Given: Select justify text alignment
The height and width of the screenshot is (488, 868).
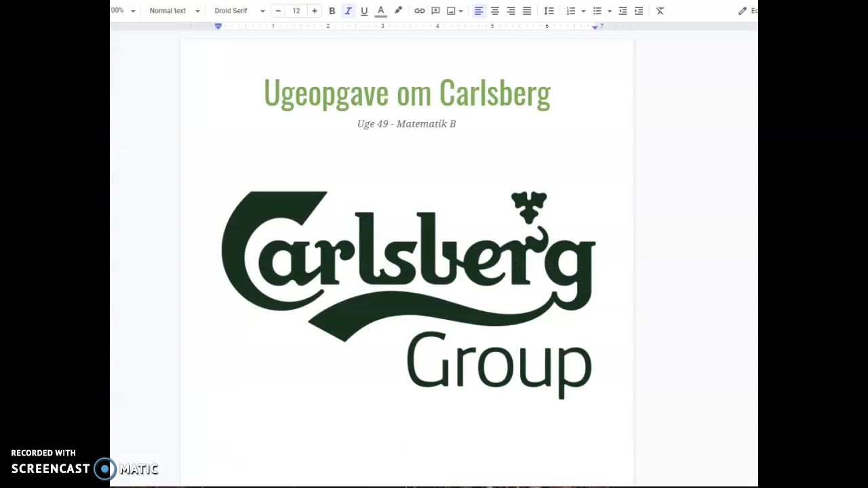Looking at the screenshot, I should (x=527, y=11).
